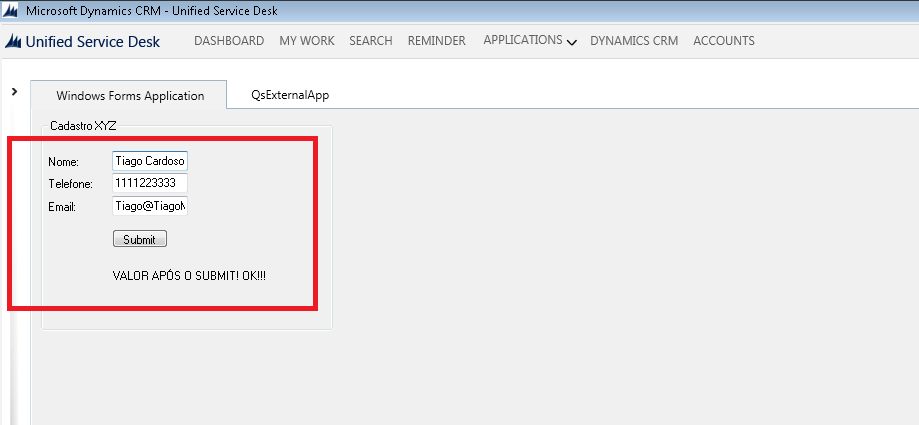Click the Cadastro XYZ group title

(x=83, y=126)
